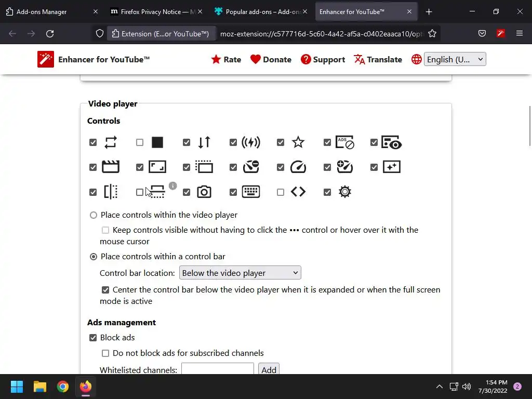The height and width of the screenshot is (399, 532).
Task: Switch to the Add-ons Manager tab
Action: coord(52,11)
